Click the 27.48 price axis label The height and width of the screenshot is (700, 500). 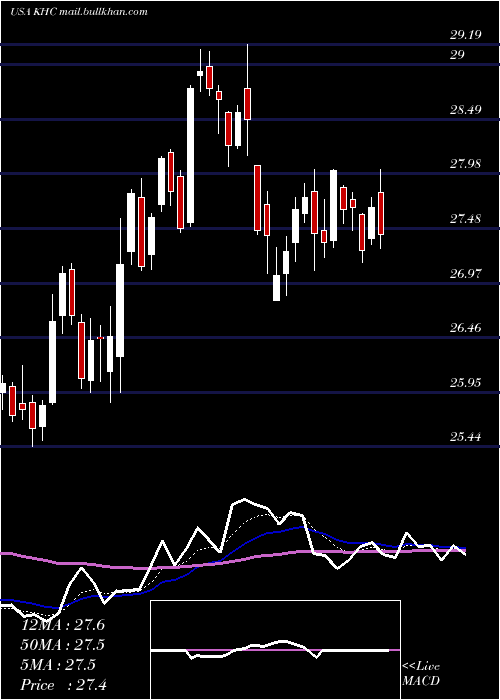466,219
